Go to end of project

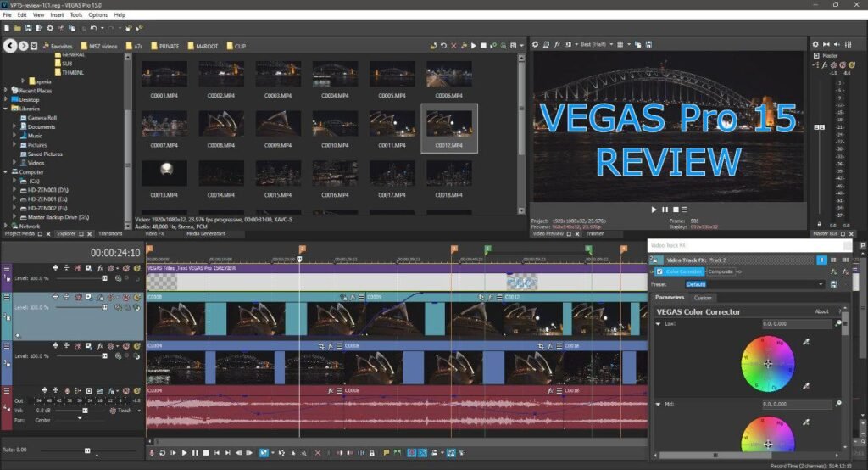(227, 453)
